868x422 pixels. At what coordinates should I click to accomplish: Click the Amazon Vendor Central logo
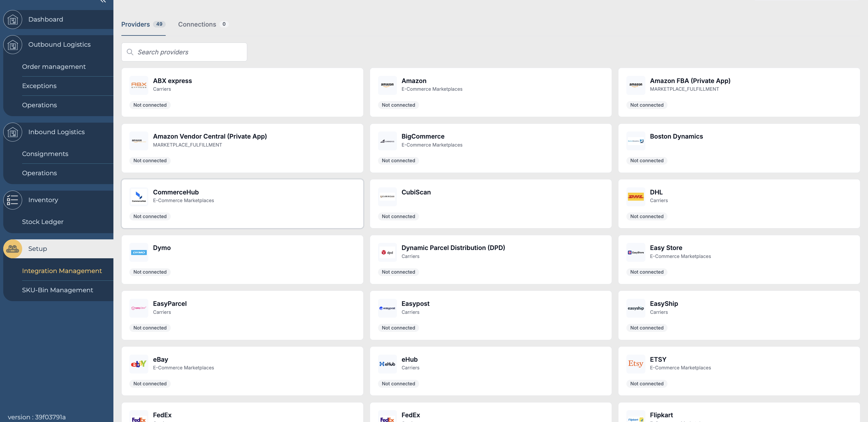click(x=139, y=141)
